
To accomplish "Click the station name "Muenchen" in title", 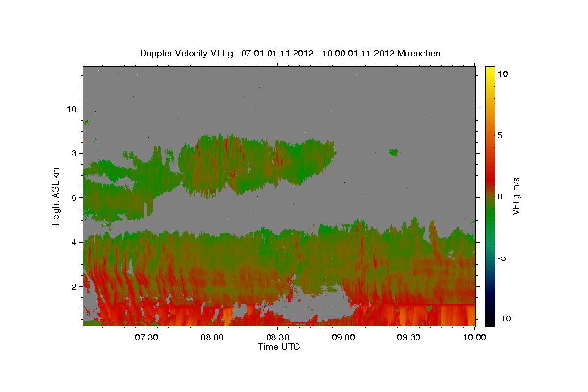I will (x=419, y=53).
